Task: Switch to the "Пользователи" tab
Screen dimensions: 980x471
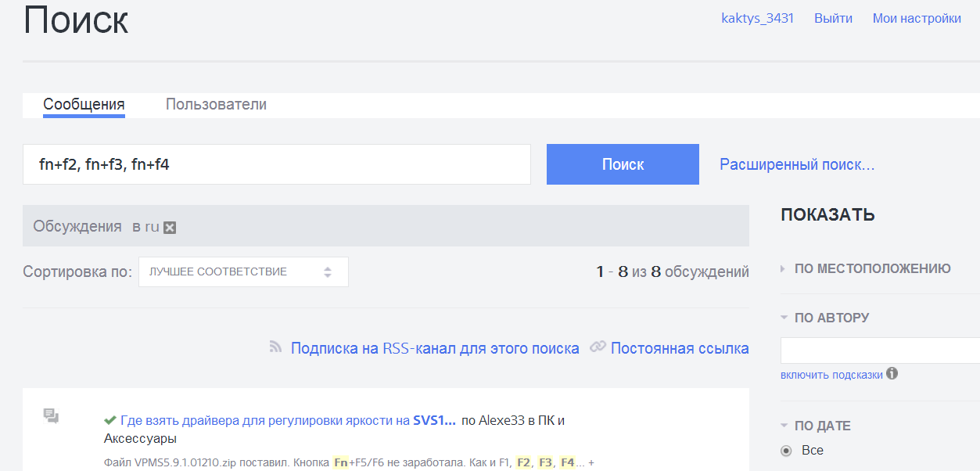Action: coord(215,103)
